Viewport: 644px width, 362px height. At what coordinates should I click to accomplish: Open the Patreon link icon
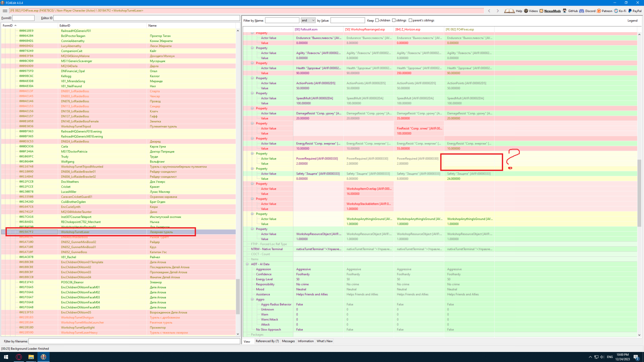[599, 11]
